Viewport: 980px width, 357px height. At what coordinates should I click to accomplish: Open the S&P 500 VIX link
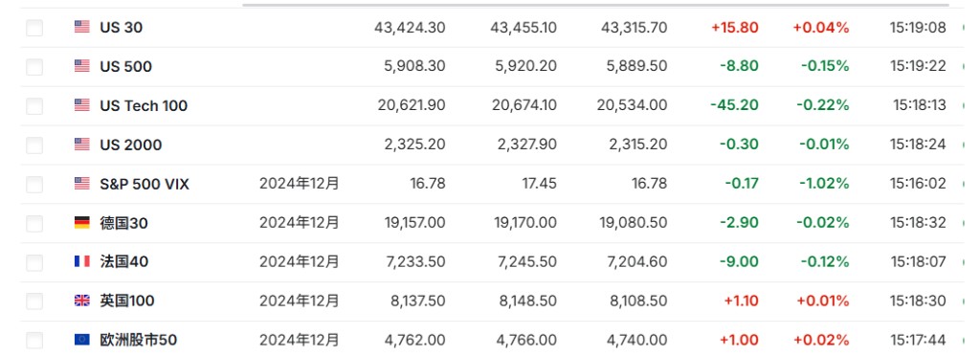(145, 184)
